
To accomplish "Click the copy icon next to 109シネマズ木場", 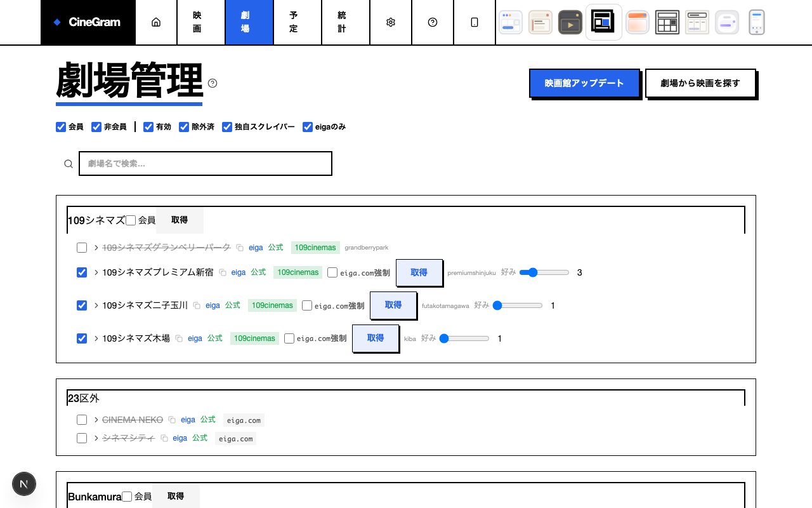I will click(x=180, y=338).
